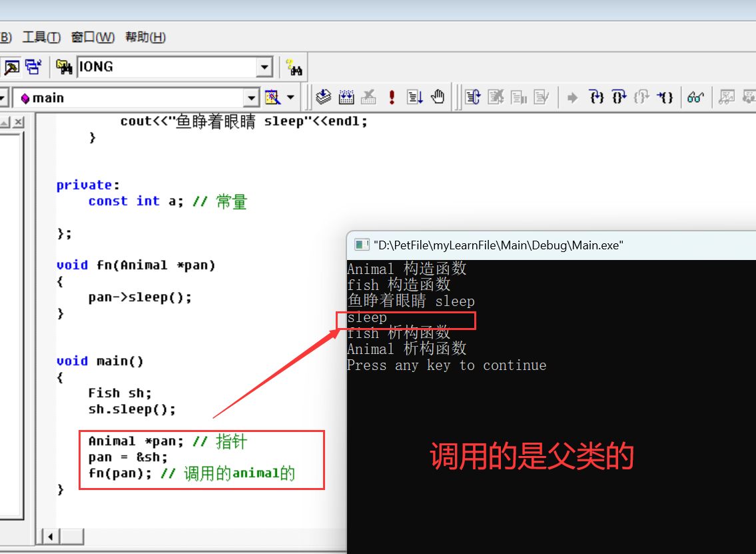The height and width of the screenshot is (554, 756).
Task: Click the 'const int a;' code line
Action: tap(136, 201)
